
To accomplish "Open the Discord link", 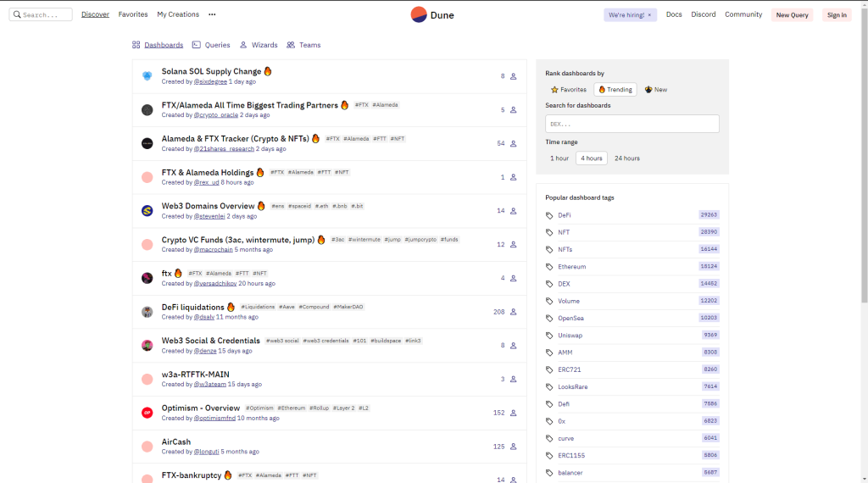I will (703, 14).
